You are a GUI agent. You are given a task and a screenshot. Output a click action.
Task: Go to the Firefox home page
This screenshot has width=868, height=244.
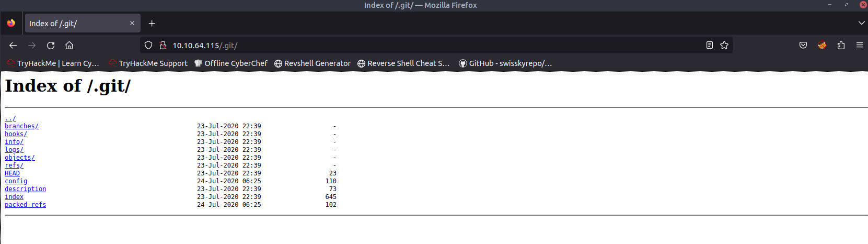(x=70, y=46)
